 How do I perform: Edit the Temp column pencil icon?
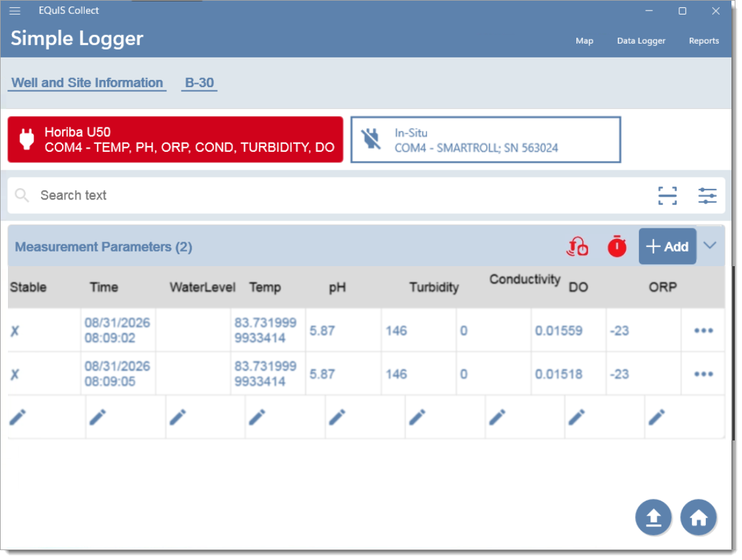257,417
